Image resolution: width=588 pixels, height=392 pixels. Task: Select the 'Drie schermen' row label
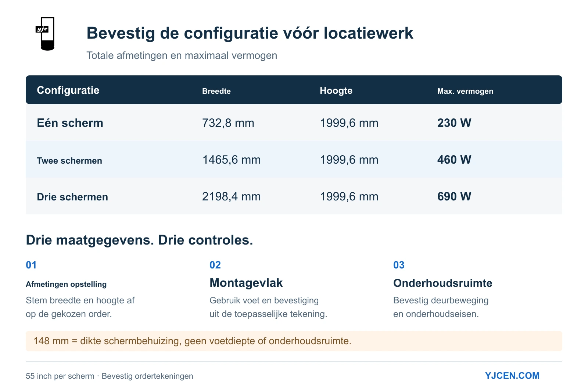pos(72,197)
